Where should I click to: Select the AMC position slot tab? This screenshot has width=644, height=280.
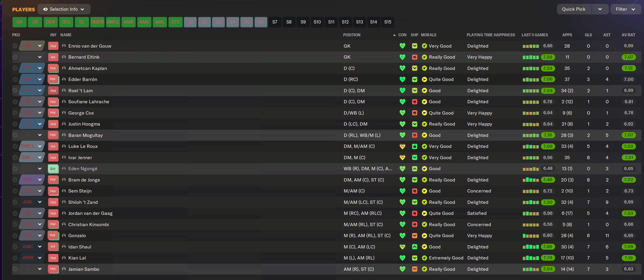pos(144,22)
